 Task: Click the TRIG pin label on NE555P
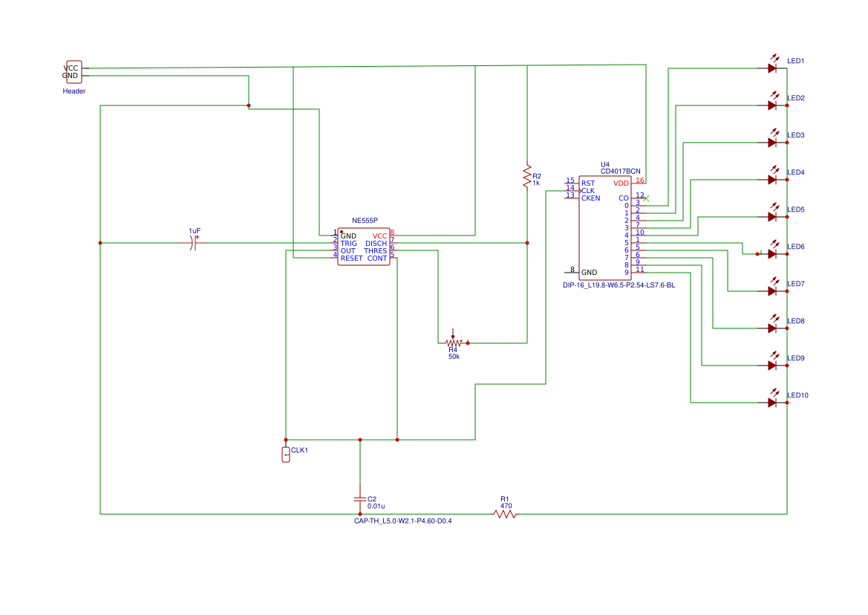[349, 244]
